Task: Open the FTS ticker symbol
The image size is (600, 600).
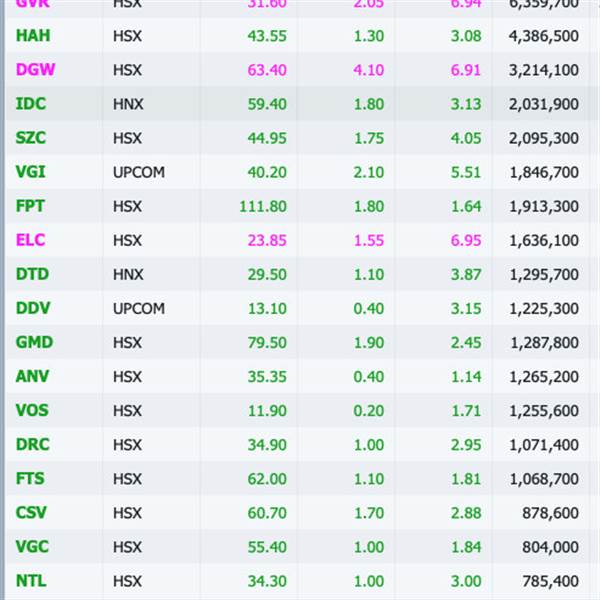Action: click(x=30, y=478)
